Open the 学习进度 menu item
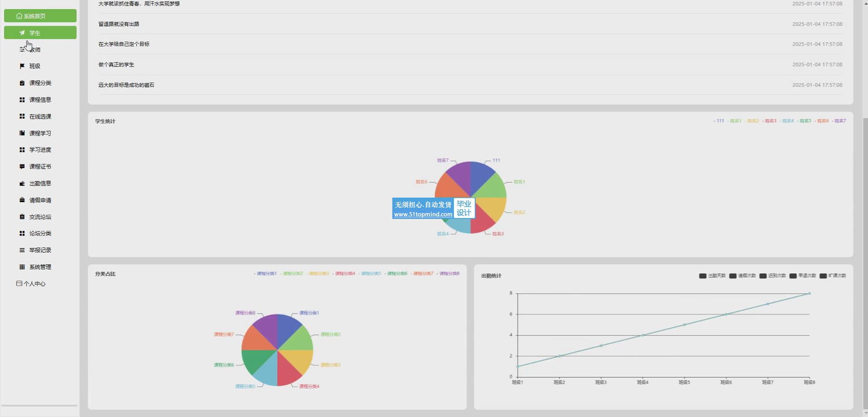Viewport: 868px width, 417px height. [40, 150]
